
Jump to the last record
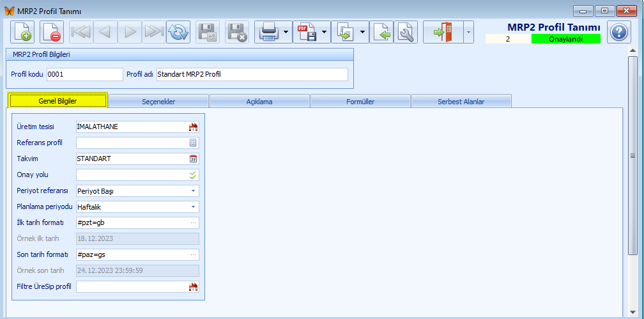click(x=154, y=32)
